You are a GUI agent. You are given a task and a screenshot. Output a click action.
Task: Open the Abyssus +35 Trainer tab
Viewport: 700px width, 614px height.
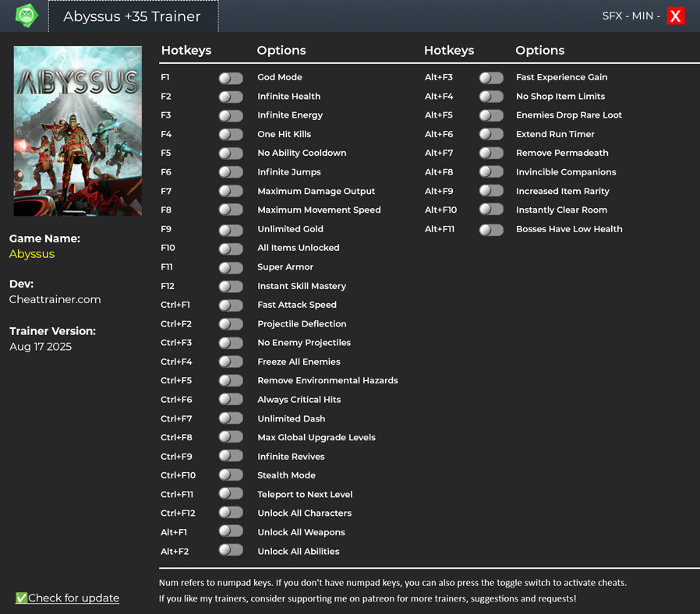pyautogui.click(x=133, y=16)
